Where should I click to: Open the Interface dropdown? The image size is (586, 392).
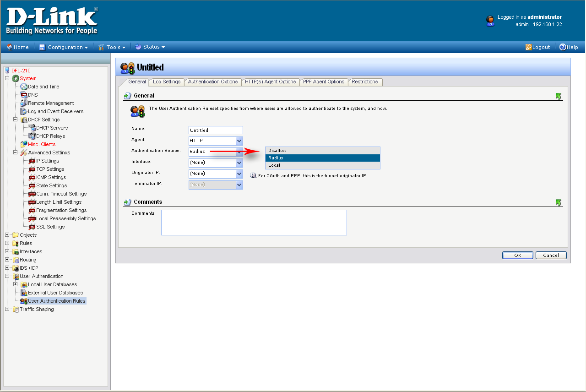[x=216, y=163]
